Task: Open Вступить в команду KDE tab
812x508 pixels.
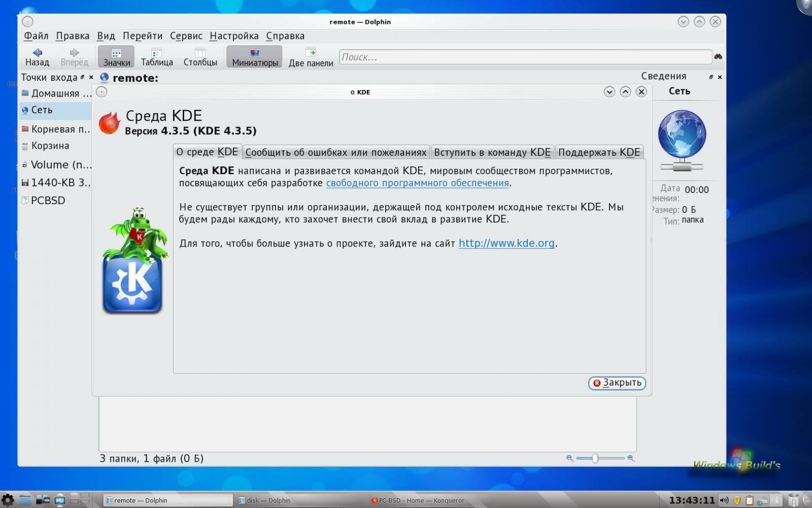Action: [492, 152]
